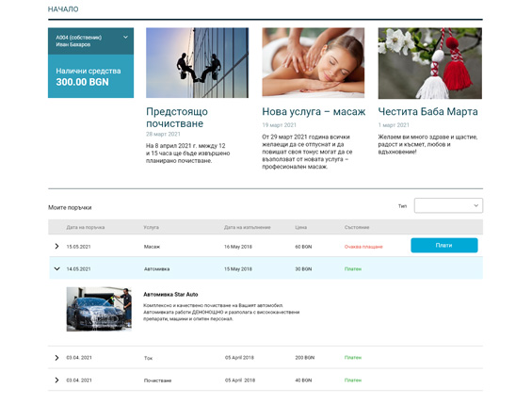Click the window cleaners news image

(x=197, y=63)
